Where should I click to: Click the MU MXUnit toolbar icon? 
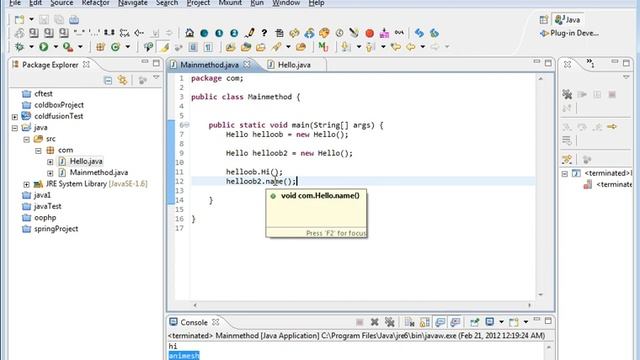(323, 47)
